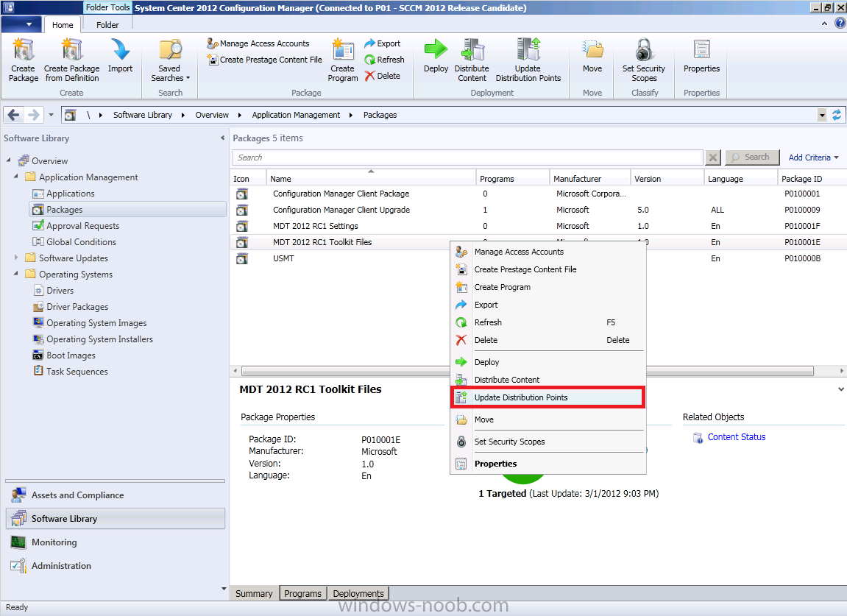The width and height of the screenshot is (847, 616).
Task: Click the package search input field
Action: pos(468,157)
